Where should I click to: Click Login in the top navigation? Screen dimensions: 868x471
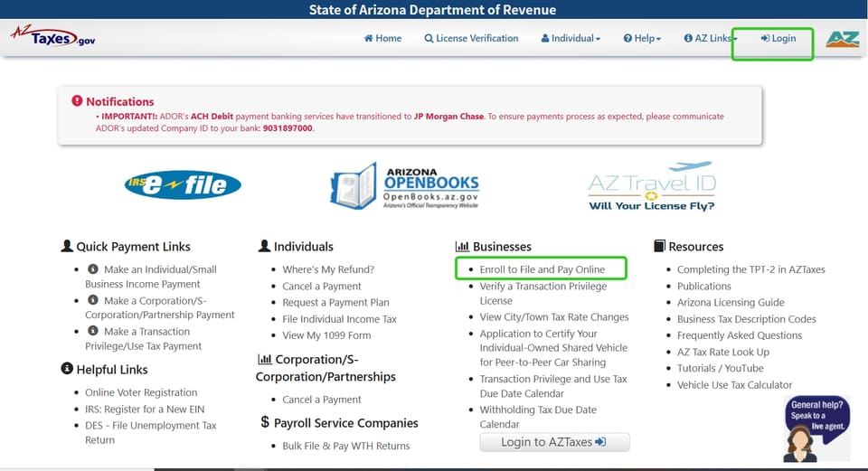tap(778, 38)
